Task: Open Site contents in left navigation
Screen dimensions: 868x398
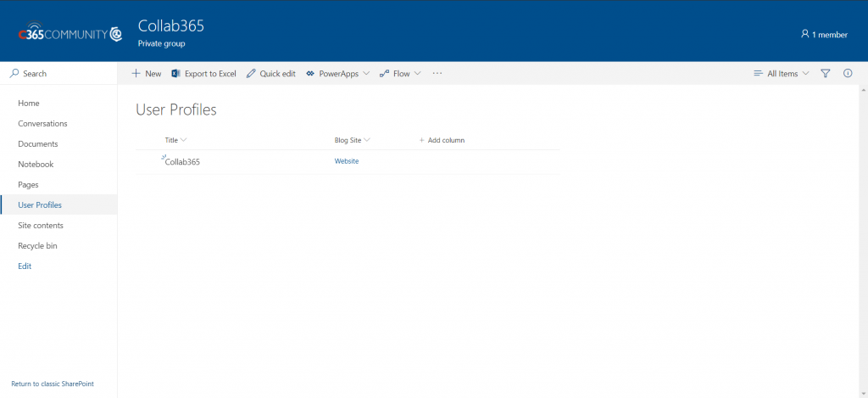Action: tap(41, 225)
